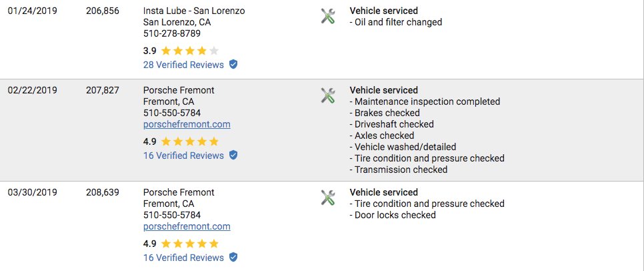644x271 pixels.
Task: Click the wrench icon for 01/24/2019 service
Action: click(328, 16)
